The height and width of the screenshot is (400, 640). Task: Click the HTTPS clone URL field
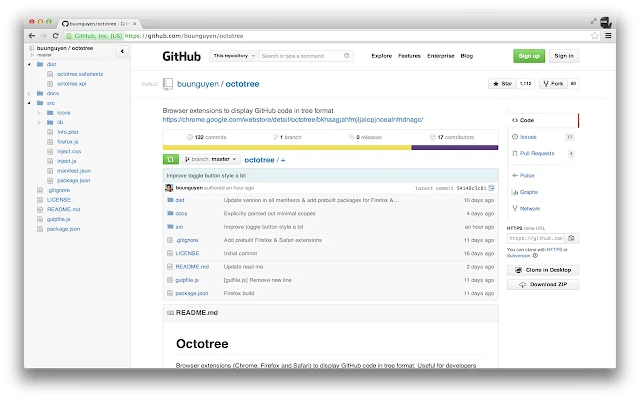coord(536,238)
